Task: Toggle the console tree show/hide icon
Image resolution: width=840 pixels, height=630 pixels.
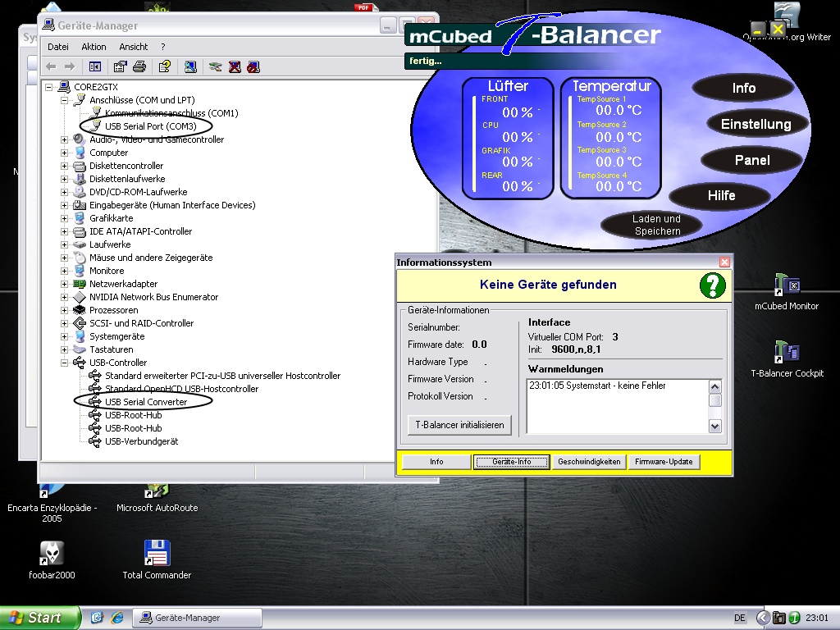Action: [95, 66]
